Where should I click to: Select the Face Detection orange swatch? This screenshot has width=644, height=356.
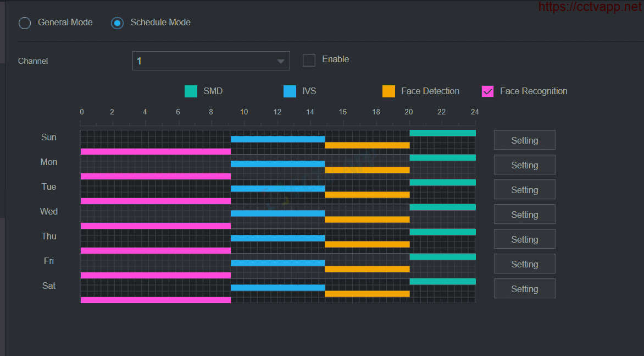coord(388,91)
